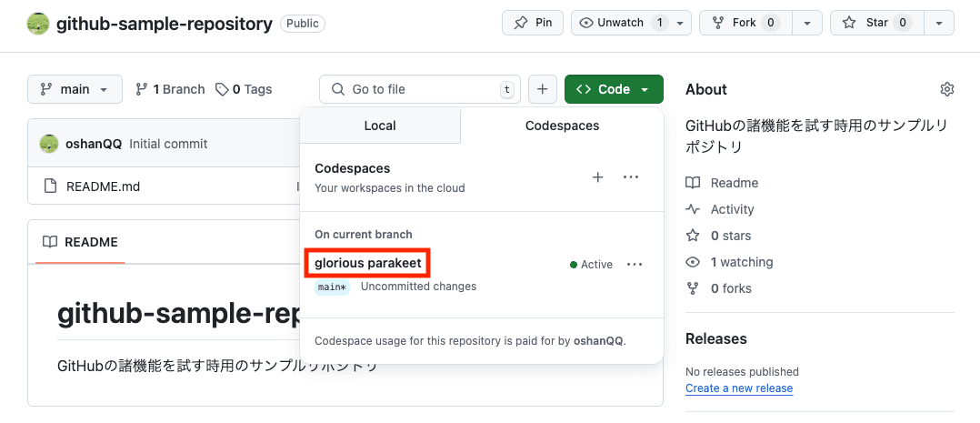Toggle the green Code dropdown button
Viewport: 980px width, 423px height.
coord(614,89)
